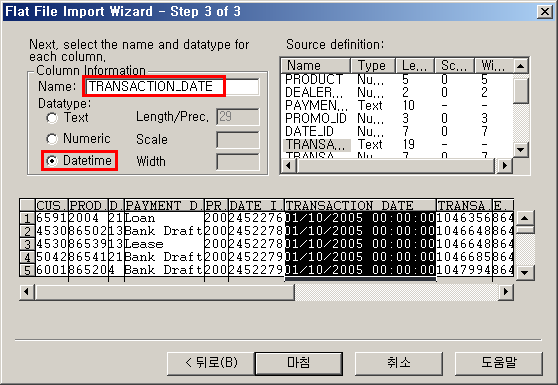
Task: Click source definition horizontal scrollbar thumb
Action: (396, 165)
